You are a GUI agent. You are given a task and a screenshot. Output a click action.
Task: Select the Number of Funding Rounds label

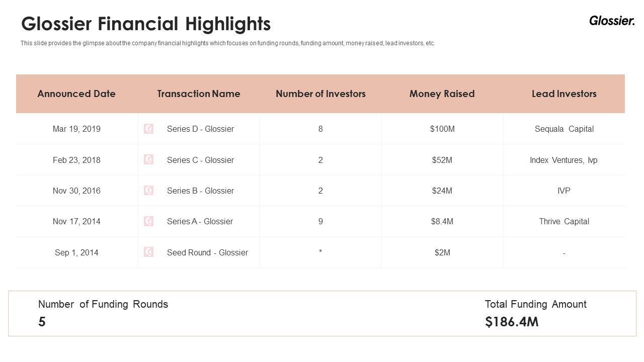pos(103,304)
